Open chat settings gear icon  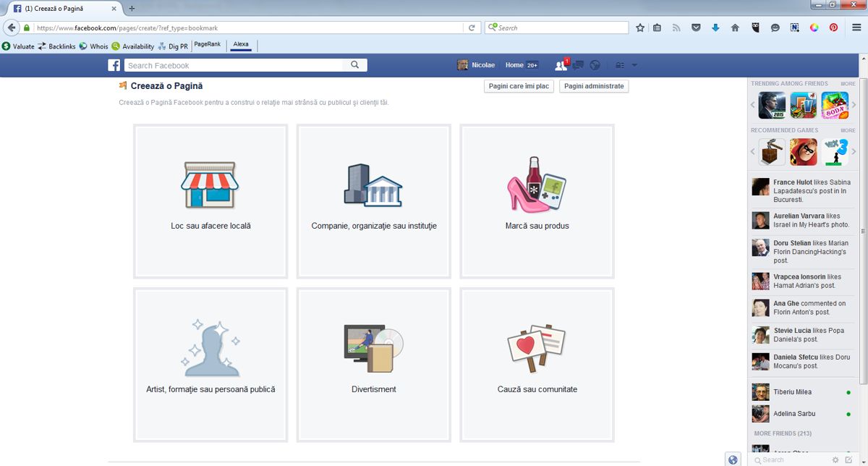coord(836,459)
